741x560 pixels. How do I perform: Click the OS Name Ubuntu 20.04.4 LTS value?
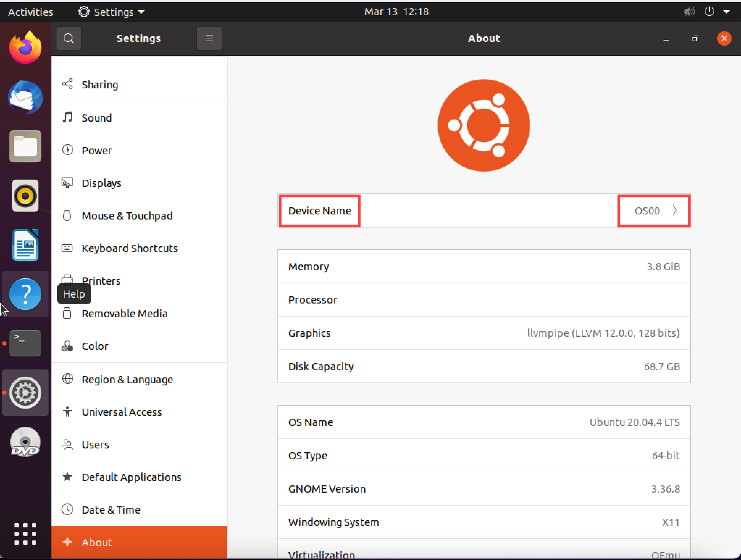[635, 422]
